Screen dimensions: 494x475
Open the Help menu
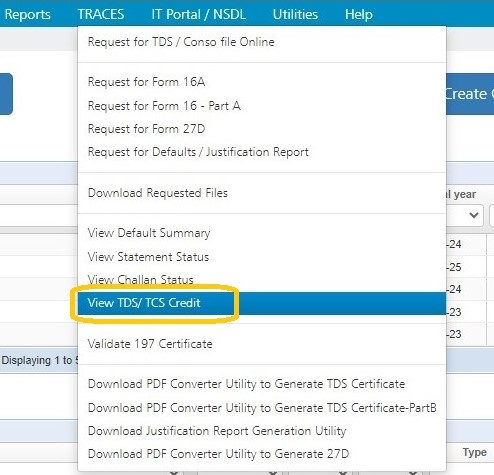click(359, 14)
